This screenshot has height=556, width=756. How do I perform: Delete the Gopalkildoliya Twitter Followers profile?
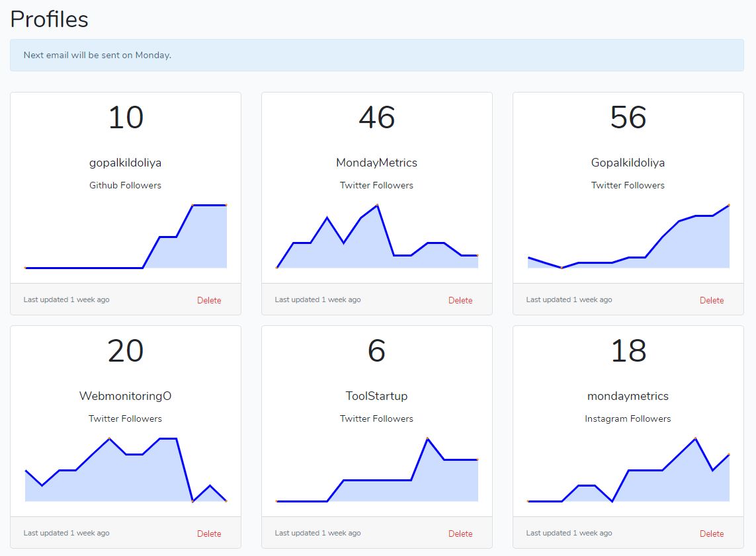coord(712,300)
